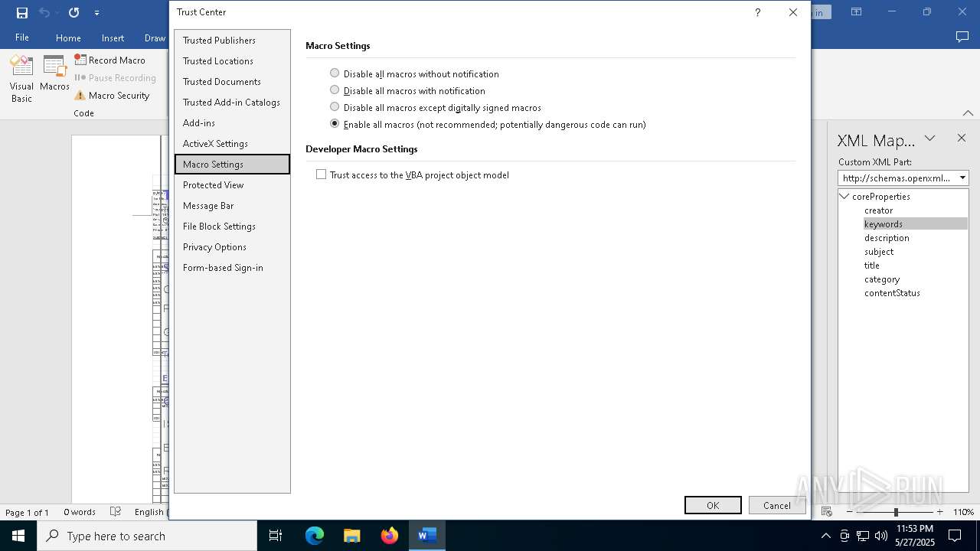Screen dimensions: 980x551
Task: Launch Firefox from taskbar
Action: pos(390,536)
